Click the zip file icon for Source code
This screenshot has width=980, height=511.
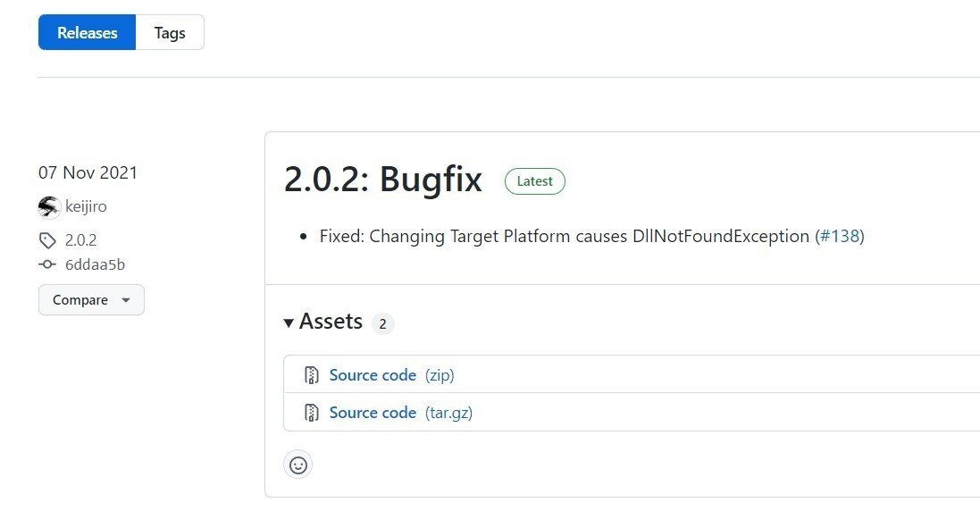pos(311,375)
